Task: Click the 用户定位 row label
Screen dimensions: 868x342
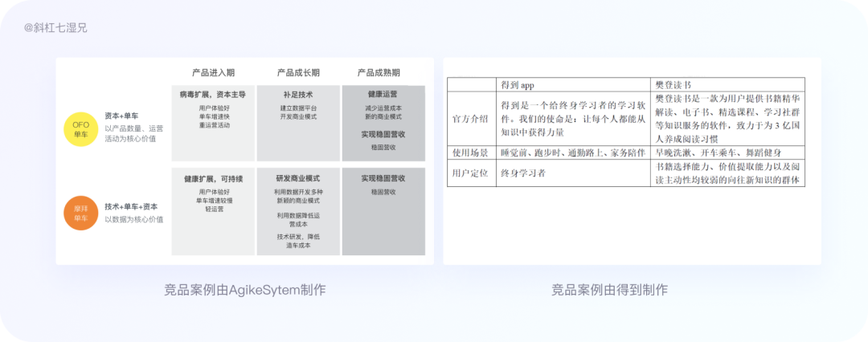Action: click(x=471, y=173)
